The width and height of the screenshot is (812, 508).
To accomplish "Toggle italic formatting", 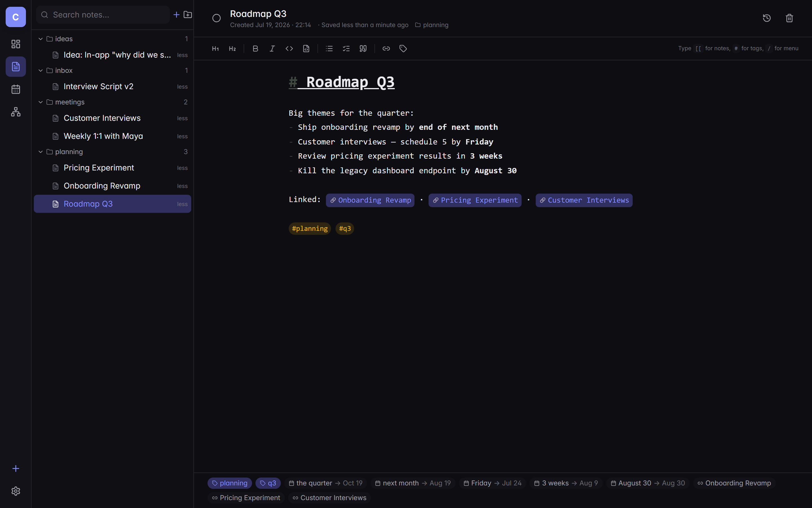I will coord(272,49).
